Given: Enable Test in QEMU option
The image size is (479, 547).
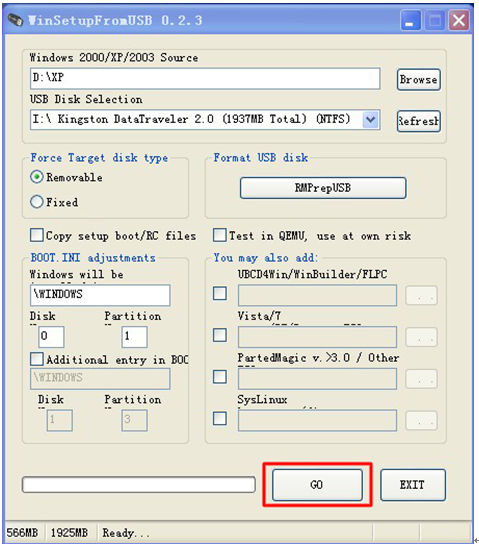Looking at the screenshot, I should (219, 235).
